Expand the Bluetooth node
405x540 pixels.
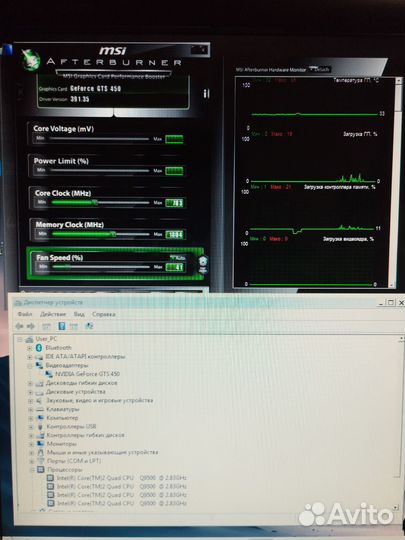click(x=30, y=348)
